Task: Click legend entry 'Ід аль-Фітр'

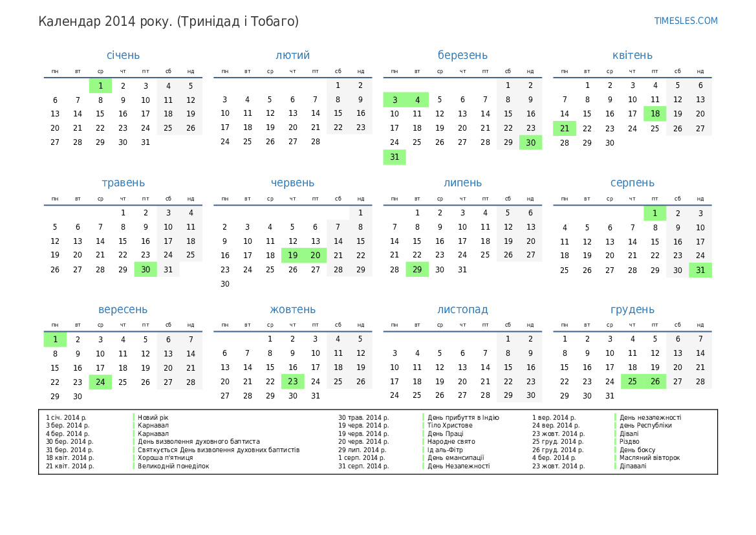Action: tap(445, 450)
